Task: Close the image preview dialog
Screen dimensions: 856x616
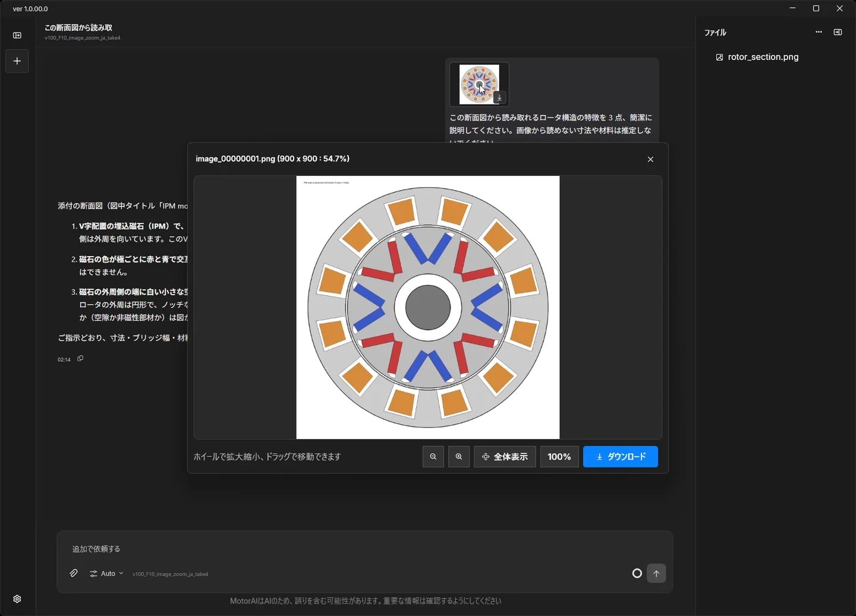Action: point(650,159)
